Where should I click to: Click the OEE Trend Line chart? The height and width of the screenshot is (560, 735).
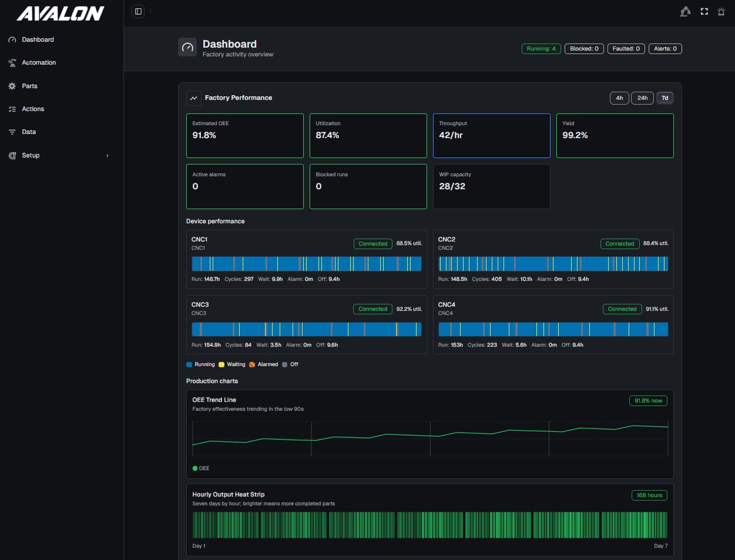click(x=430, y=438)
